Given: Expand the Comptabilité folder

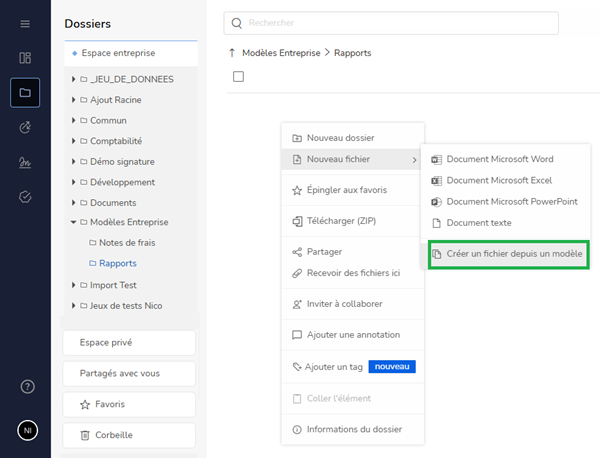Looking at the screenshot, I should (x=74, y=141).
